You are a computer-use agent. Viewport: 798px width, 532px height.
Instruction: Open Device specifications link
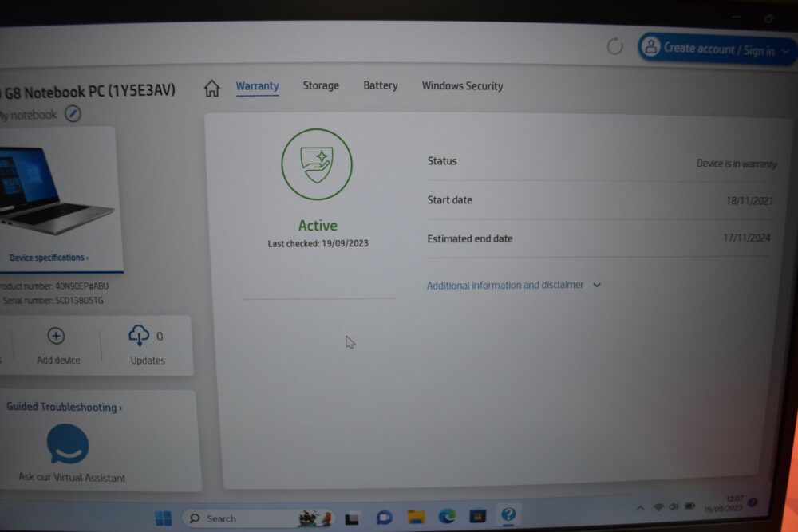click(49, 258)
